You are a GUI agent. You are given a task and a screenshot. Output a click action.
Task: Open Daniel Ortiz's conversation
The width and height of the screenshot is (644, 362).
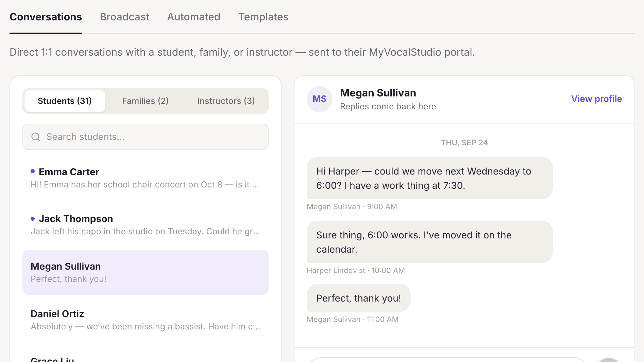[x=146, y=320]
